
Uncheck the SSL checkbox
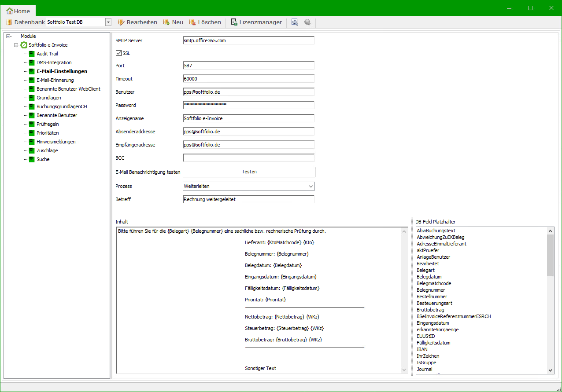(x=118, y=53)
